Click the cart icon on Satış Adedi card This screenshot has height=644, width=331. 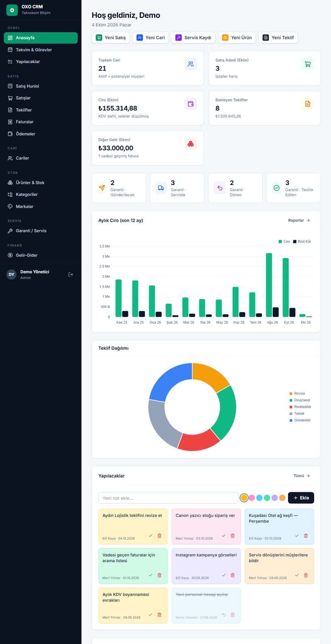point(307,64)
